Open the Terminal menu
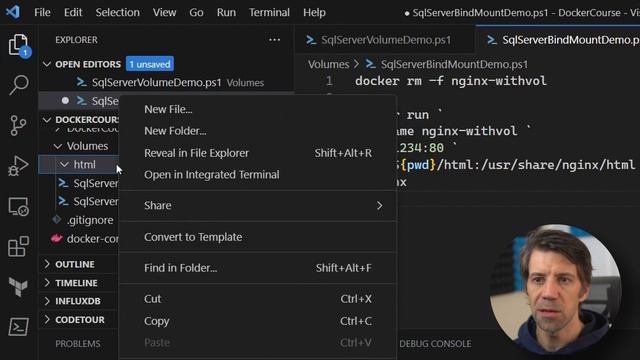 click(x=269, y=13)
